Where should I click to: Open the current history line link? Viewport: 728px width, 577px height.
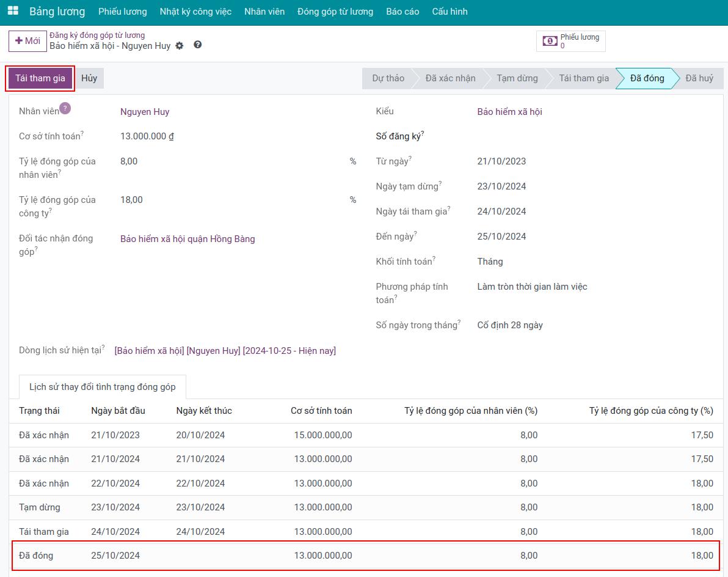[225, 351]
